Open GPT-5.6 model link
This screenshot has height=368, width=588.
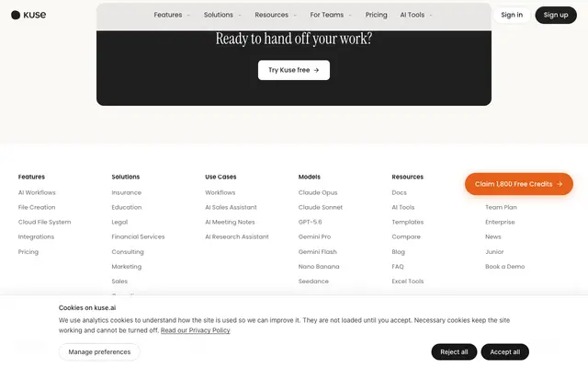point(311,223)
